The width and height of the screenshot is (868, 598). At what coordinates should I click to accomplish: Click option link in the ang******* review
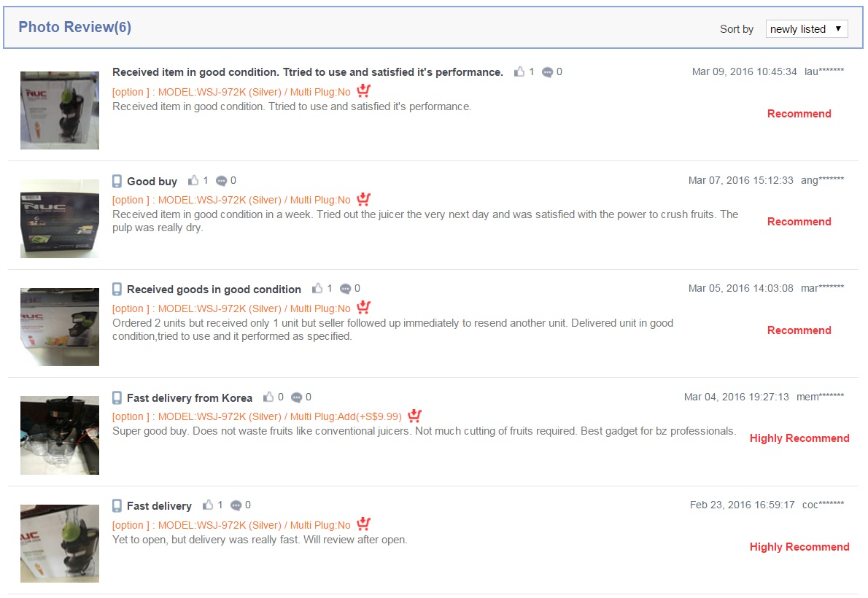coord(231,200)
